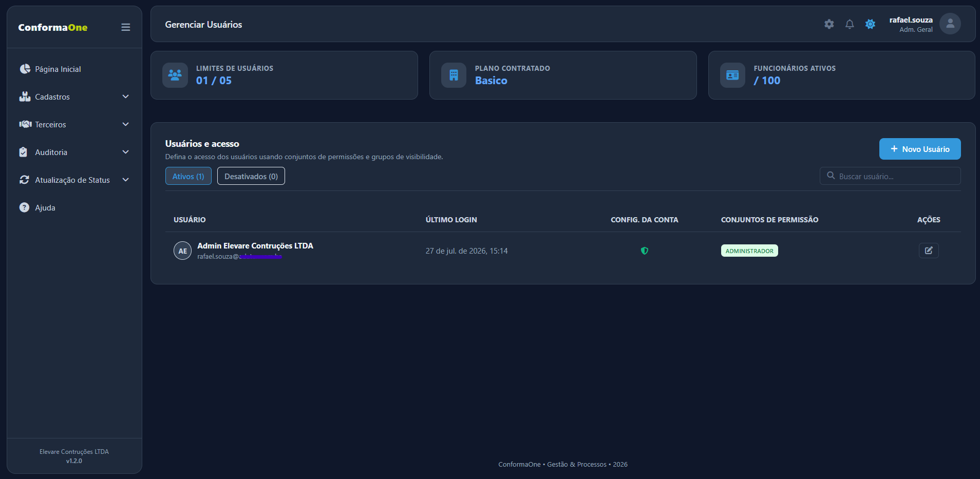Open notifications bell icon
This screenshot has width=980, height=479.
pyautogui.click(x=850, y=24)
